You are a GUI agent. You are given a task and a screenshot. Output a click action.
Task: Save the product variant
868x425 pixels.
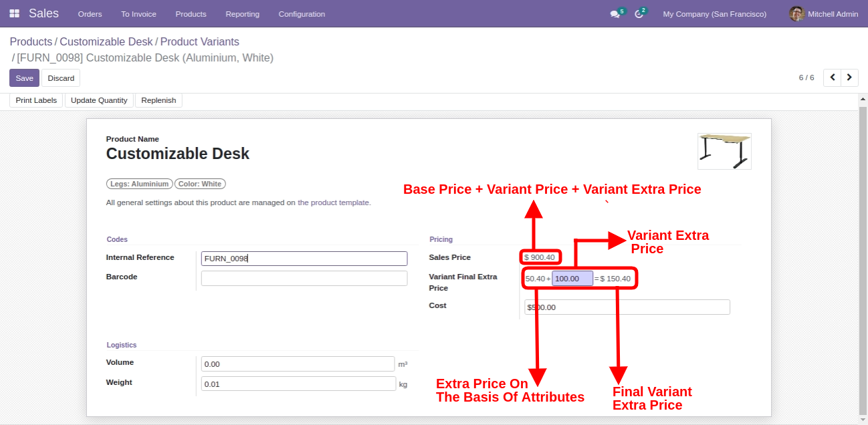24,78
